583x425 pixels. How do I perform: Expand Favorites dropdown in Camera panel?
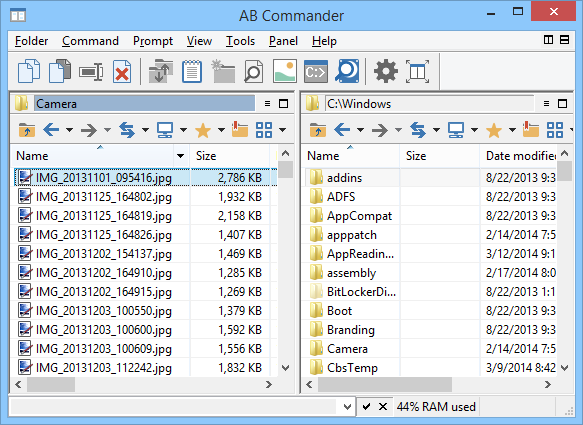221,130
